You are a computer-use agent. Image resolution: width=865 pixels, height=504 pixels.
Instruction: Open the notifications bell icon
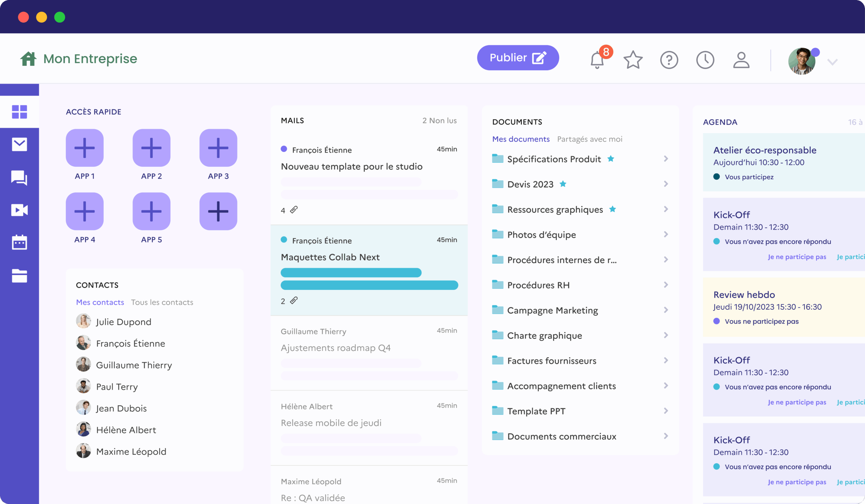[597, 60]
